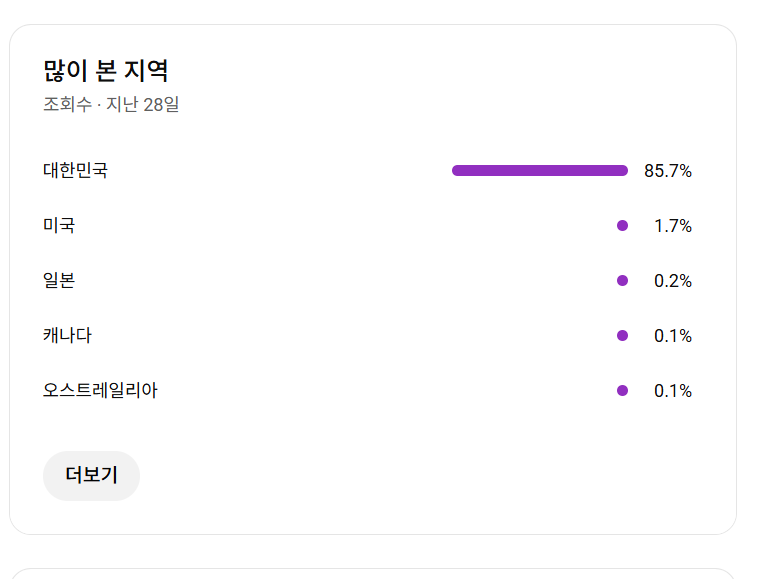Select the 대한민국 region row label

click(x=75, y=171)
